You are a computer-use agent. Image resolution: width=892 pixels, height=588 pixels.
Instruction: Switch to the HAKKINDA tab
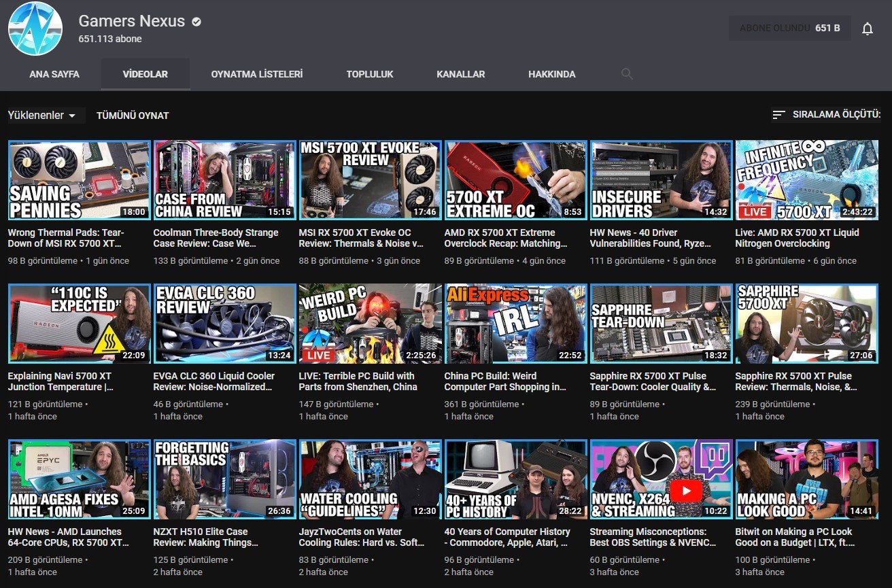point(552,74)
